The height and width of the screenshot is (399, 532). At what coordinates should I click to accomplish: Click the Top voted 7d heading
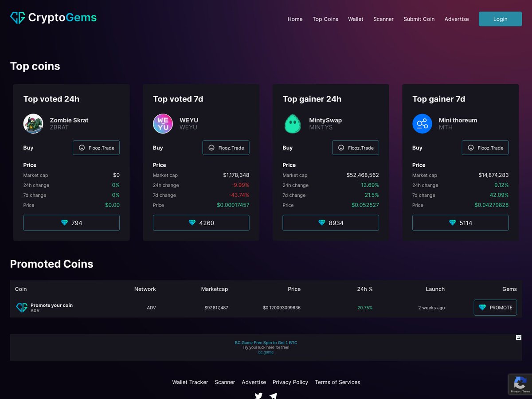(x=178, y=99)
